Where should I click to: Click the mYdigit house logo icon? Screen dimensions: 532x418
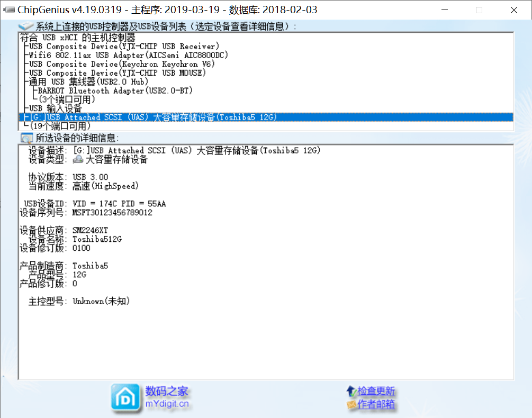click(125, 398)
